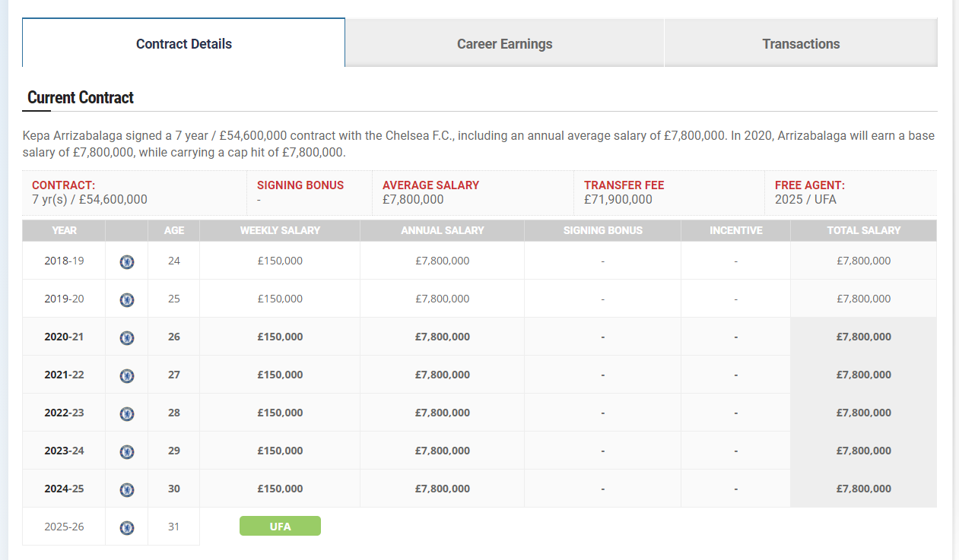Switch to the Career Earnings tab
Image resolution: width=959 pixels, height=560 pixels.
click(504, 43)
